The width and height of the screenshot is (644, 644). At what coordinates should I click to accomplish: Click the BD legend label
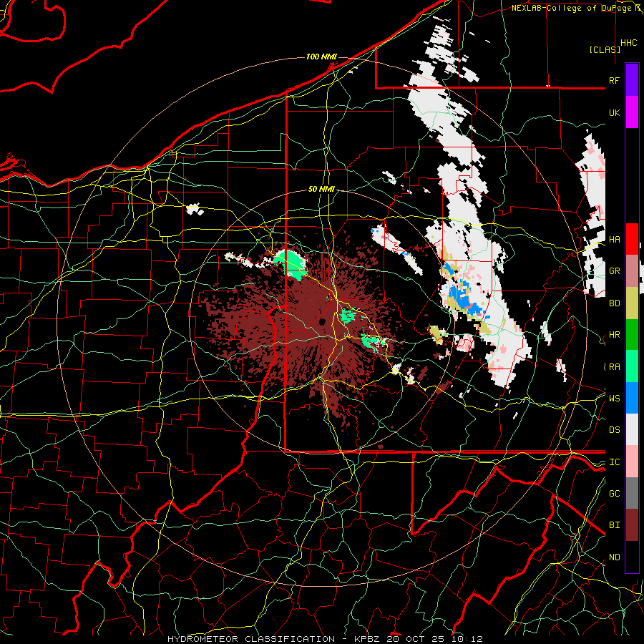coord(614,303)
